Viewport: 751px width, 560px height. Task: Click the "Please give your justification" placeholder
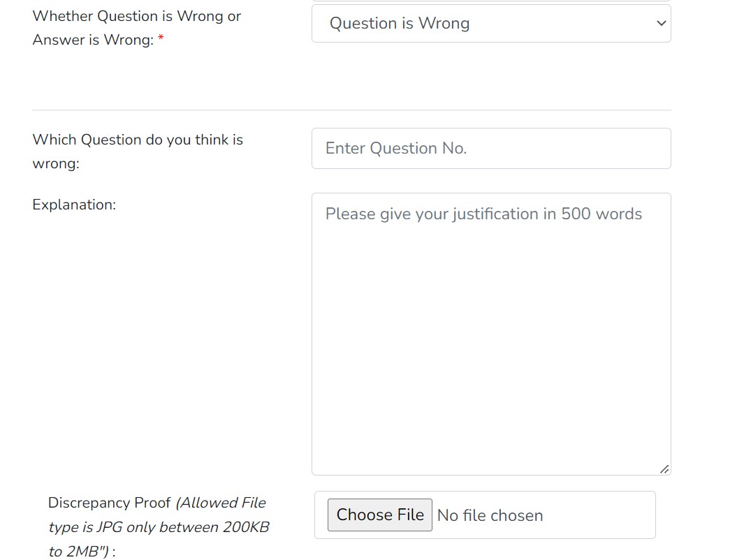483,214
